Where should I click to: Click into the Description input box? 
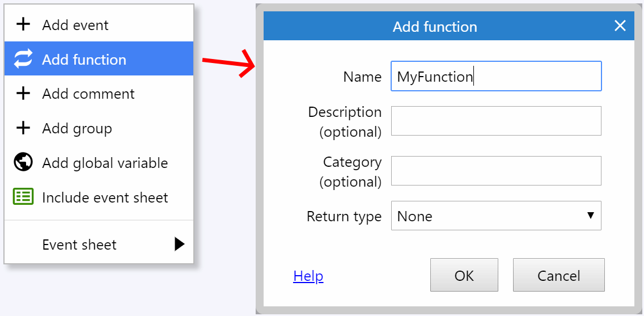pyautogui.click(x=495, y=121)
